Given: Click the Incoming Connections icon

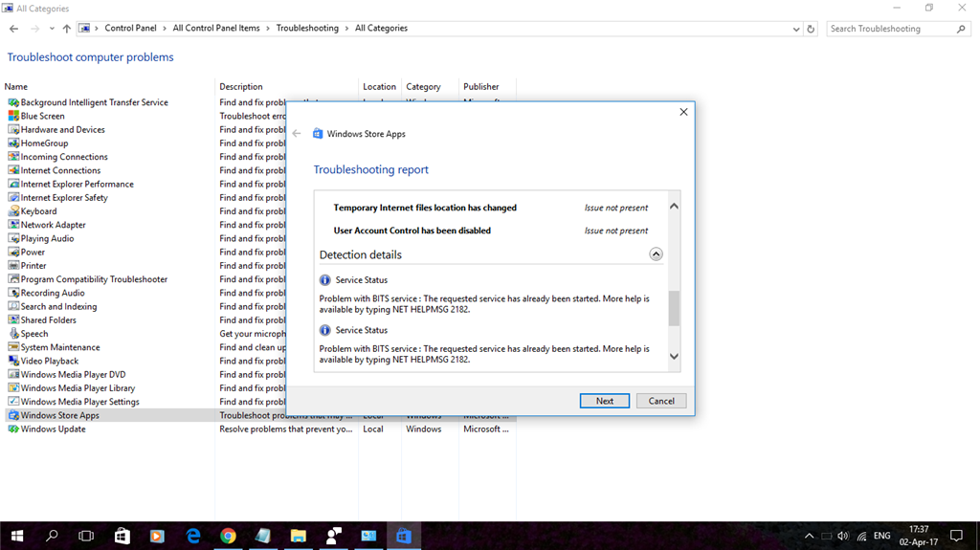Looking at the screenshot, I should 13,157.
